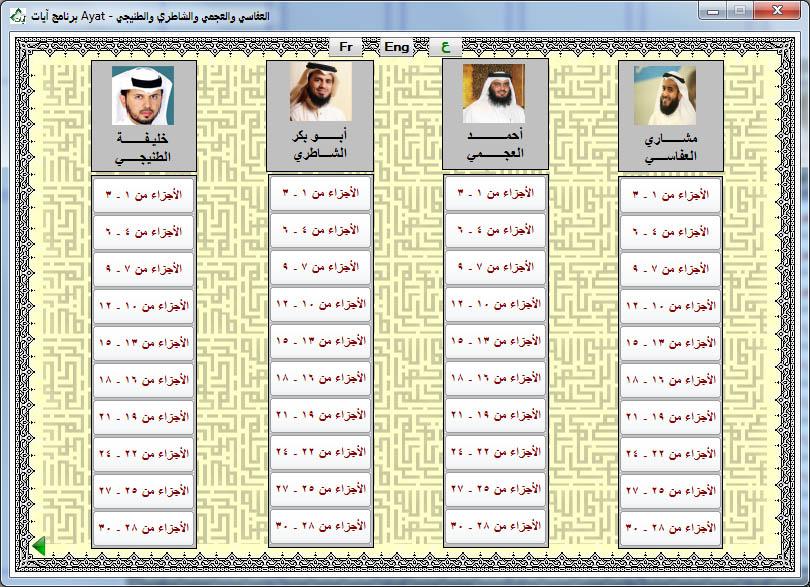Switch to the Fr language tab

(347, 46)
